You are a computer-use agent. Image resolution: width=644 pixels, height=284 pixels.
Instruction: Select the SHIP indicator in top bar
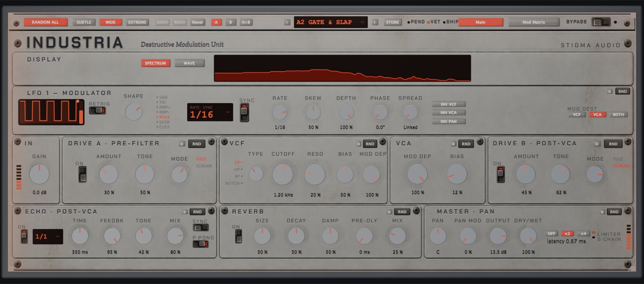(451, 22)
